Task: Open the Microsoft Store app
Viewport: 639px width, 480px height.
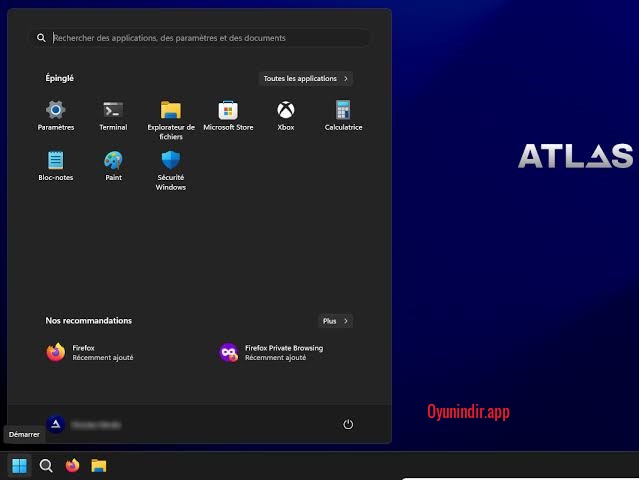Action: pos(228,115)
